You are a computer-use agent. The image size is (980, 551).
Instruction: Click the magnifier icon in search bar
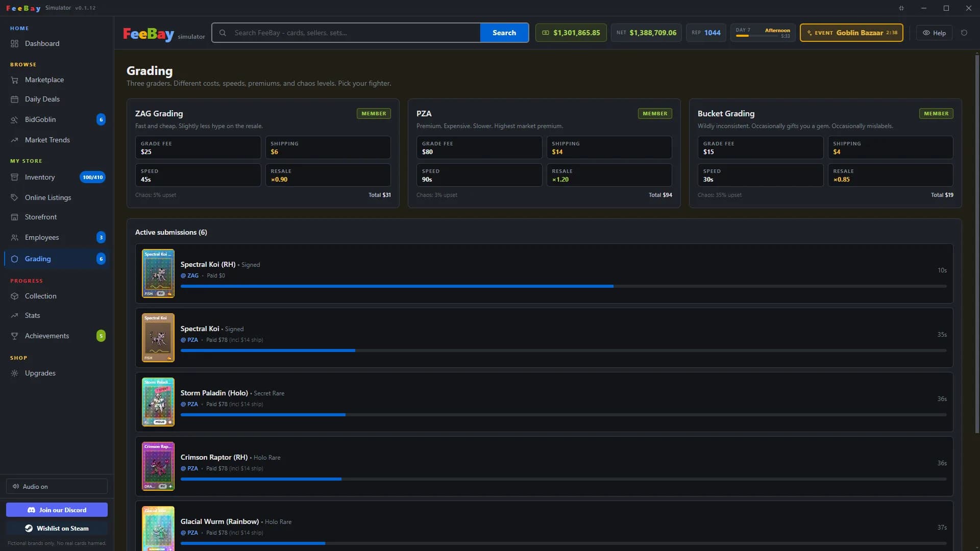point(223,33)
